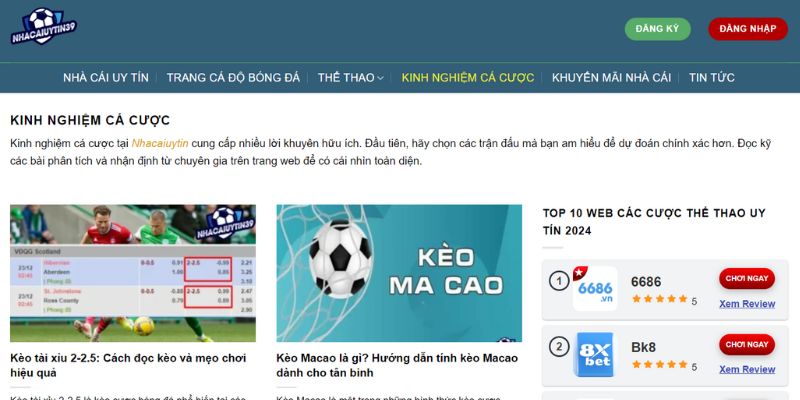Select Kinh Nghiệm Cá Cược menu item
This screenshot has height=400, width=800.
click(468, 78)
